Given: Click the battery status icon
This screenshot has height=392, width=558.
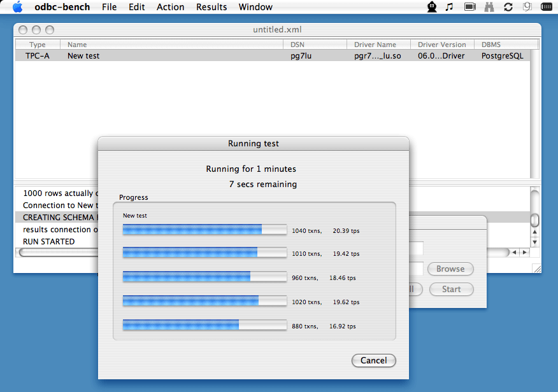Looking at the screenshot, I should [x=547, y=7].
